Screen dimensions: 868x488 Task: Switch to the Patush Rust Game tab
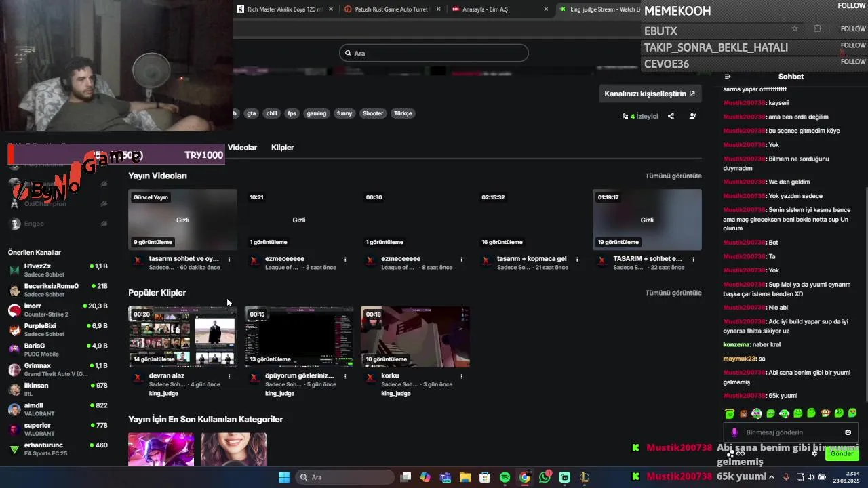[x=393, y=9]
